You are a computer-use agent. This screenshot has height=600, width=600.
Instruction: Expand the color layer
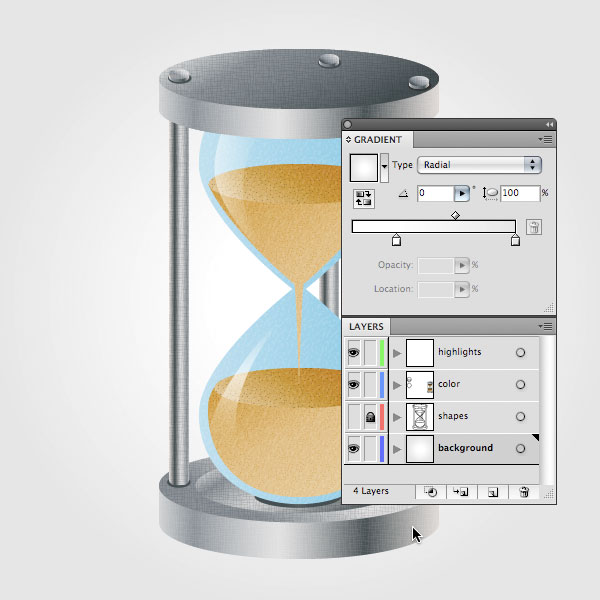coord(397,385)
